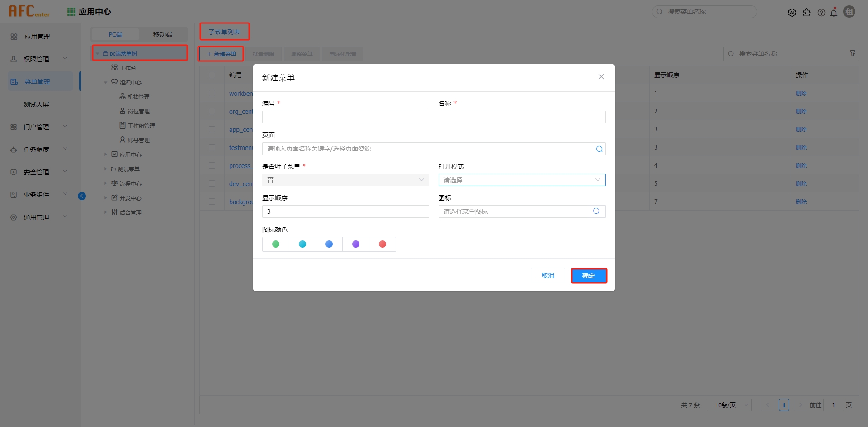Cancel the dialog with 取消 button
This screenshot has width=868, height=427.
tap(547, 275)
